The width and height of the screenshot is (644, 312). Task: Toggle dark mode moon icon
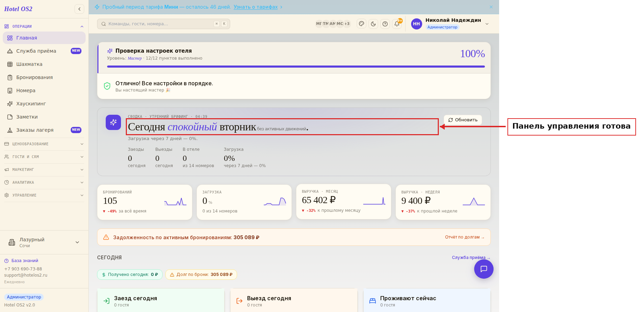pyautogui.click(x=373, y=24)
